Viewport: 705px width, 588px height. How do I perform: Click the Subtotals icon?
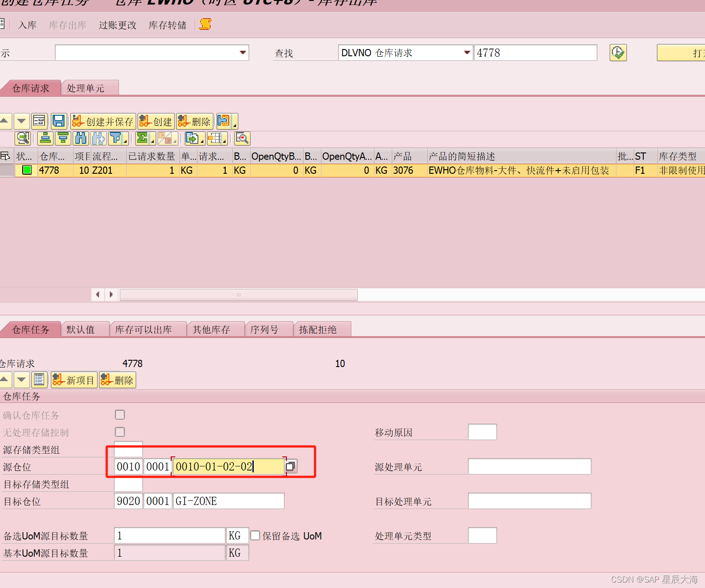pos(165,138)
